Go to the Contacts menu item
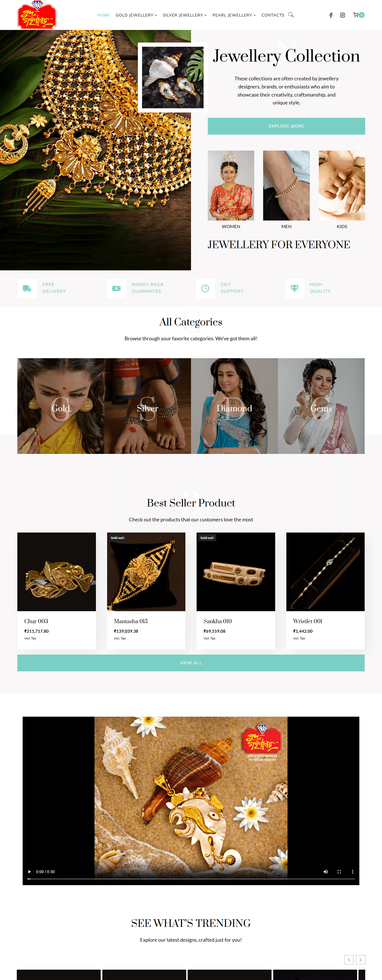382x980 pixels. pos(273,15)
